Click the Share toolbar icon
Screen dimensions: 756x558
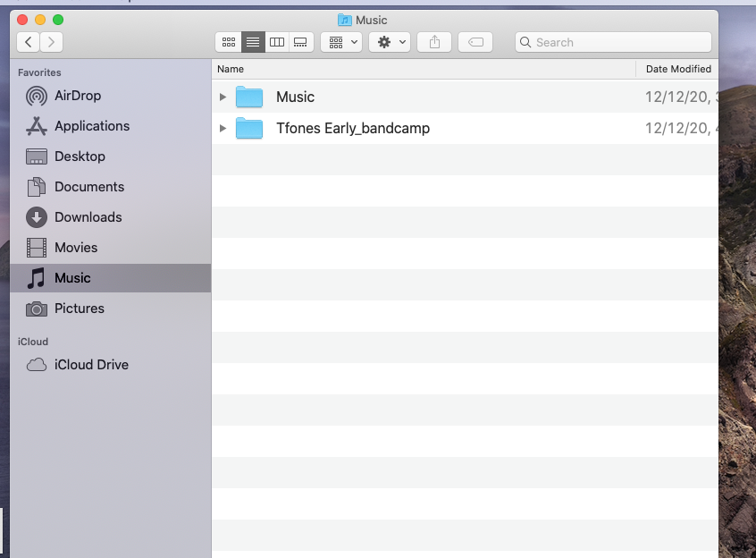(x=434, y=41)
